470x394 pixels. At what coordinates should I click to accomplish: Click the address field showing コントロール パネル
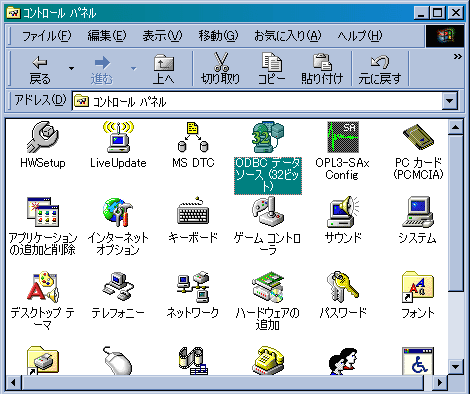(x=258, y=101)
